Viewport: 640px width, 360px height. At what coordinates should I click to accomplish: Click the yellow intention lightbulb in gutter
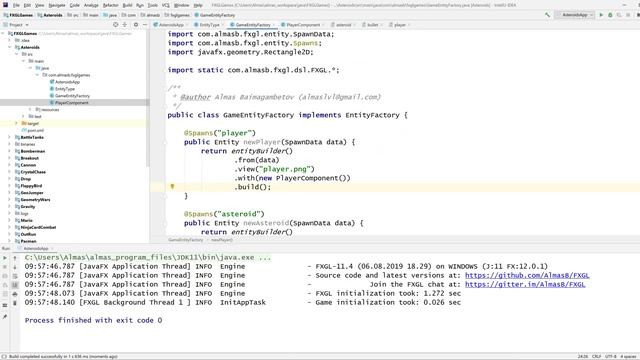172,187
